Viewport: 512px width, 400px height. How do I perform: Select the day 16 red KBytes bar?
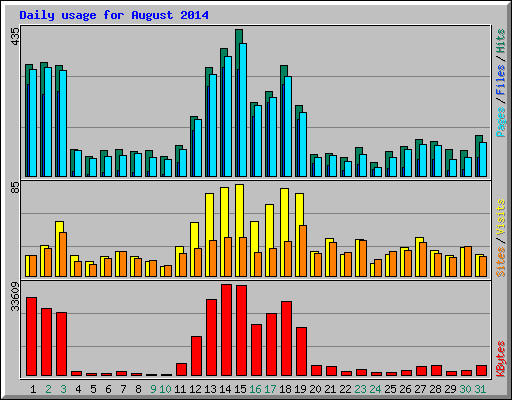point(256,350)
